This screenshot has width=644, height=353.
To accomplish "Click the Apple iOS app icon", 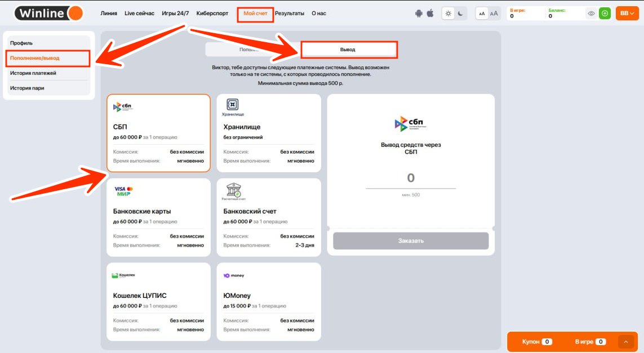I will (x=430, y=14).
